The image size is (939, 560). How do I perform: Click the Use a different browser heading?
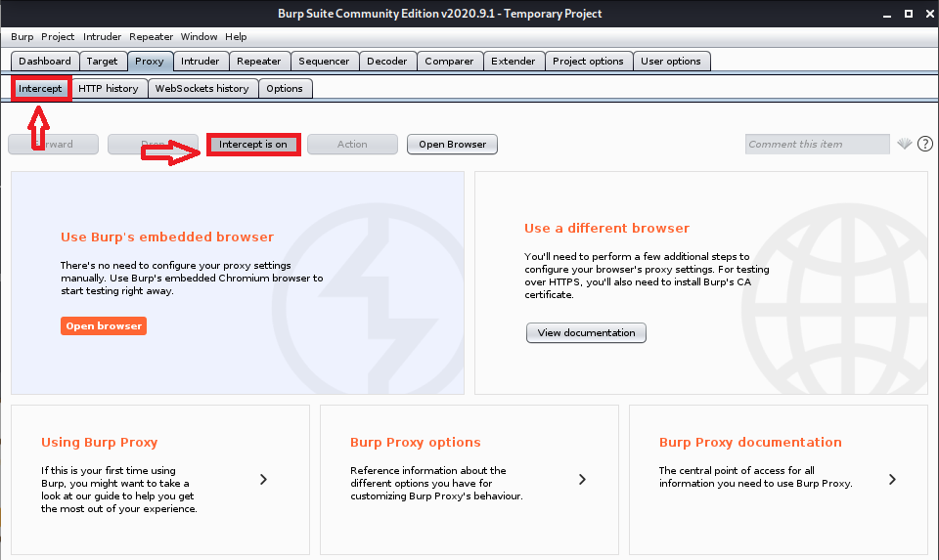607,228
